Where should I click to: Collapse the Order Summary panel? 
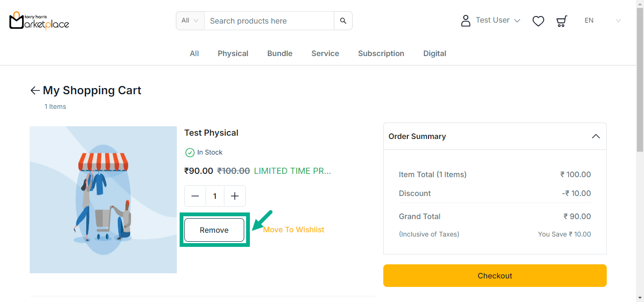596,136
